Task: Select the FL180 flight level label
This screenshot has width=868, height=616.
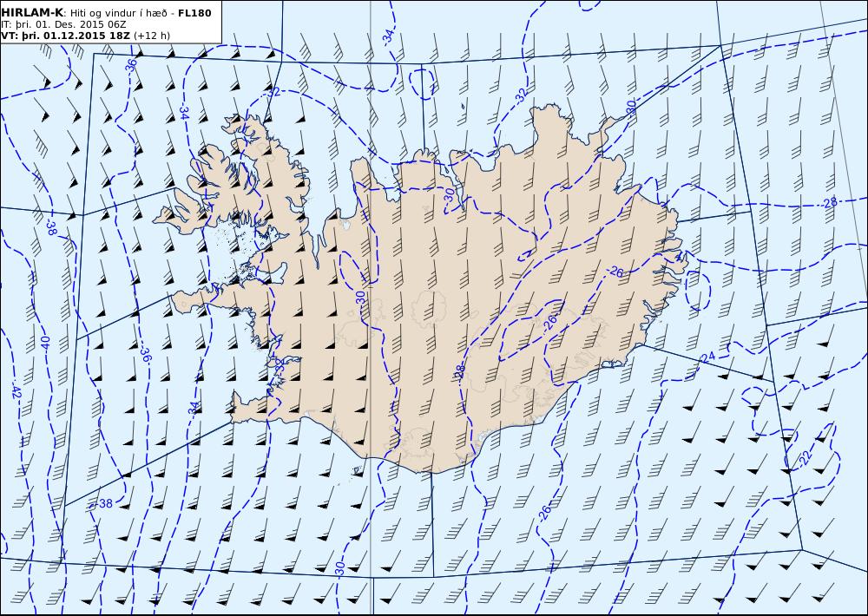Action: point(194,13)
